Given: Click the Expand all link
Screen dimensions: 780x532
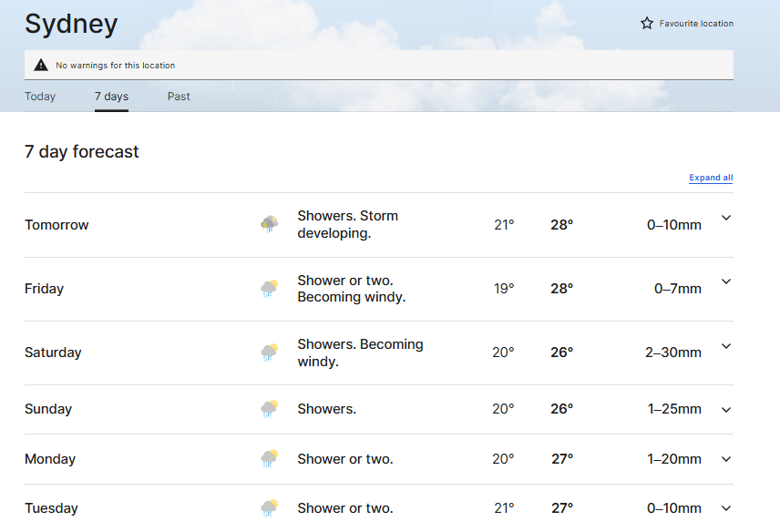Looking at the screenshot, I should point(711,178).
